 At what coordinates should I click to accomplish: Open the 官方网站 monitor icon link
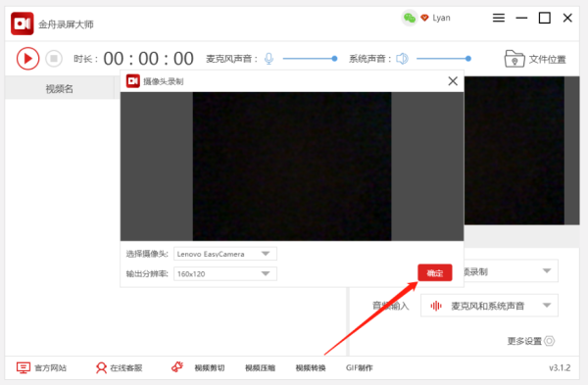[x=24, y=367]
